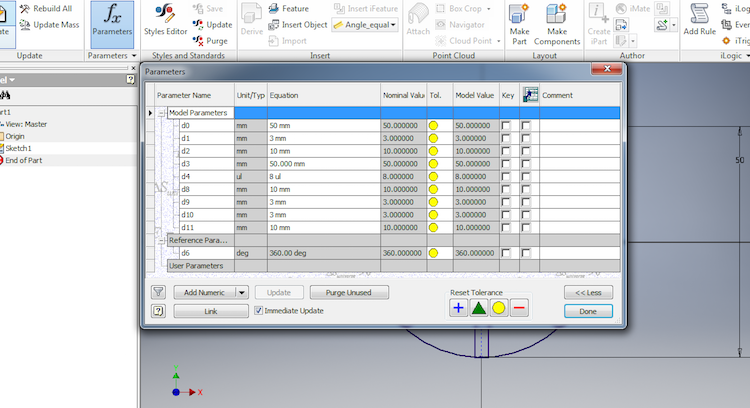Click the Done button

pyautogui.click(x=588, y=311)
